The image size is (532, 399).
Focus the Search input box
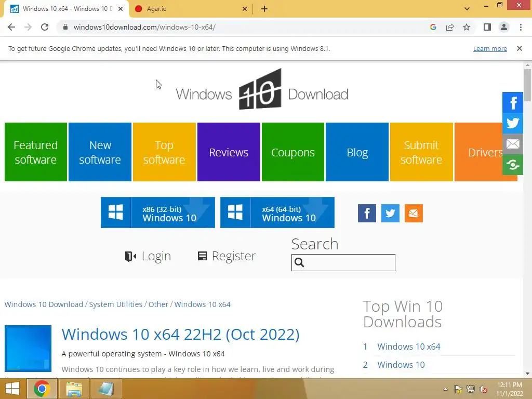[343, 262]
